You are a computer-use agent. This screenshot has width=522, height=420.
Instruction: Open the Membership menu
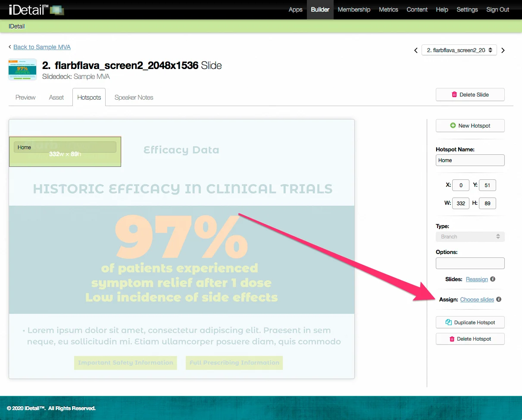click(x=354, y=9)
